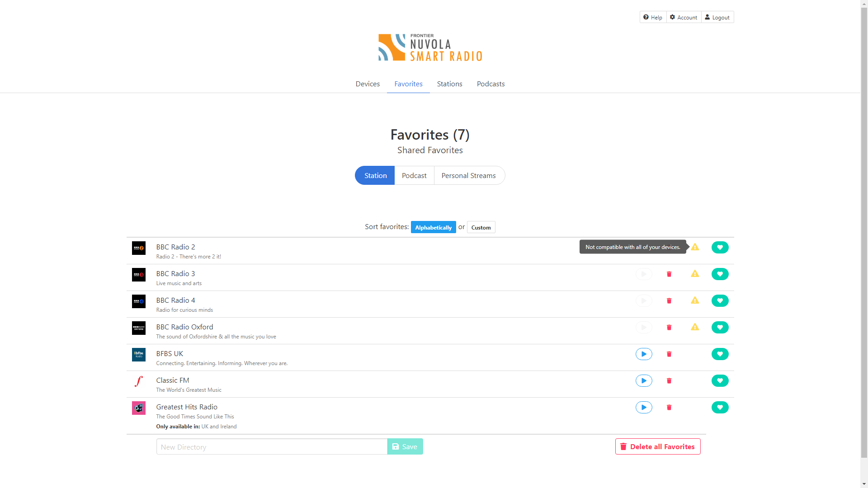
Task: Go to the Stations tab
Action: coord(449,84)
